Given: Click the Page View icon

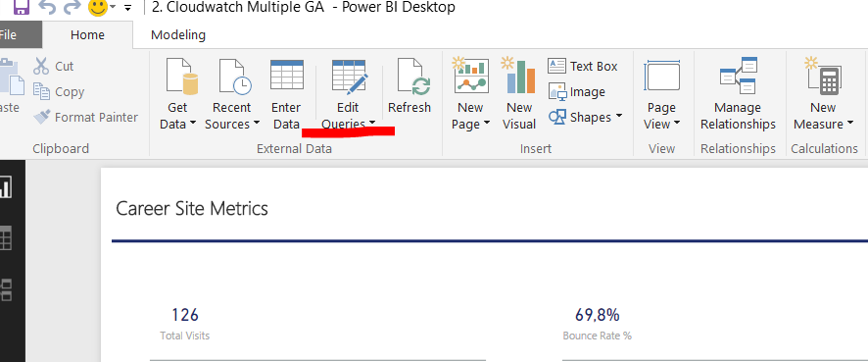Looking at the screenshot, I should tap(661, 77).
